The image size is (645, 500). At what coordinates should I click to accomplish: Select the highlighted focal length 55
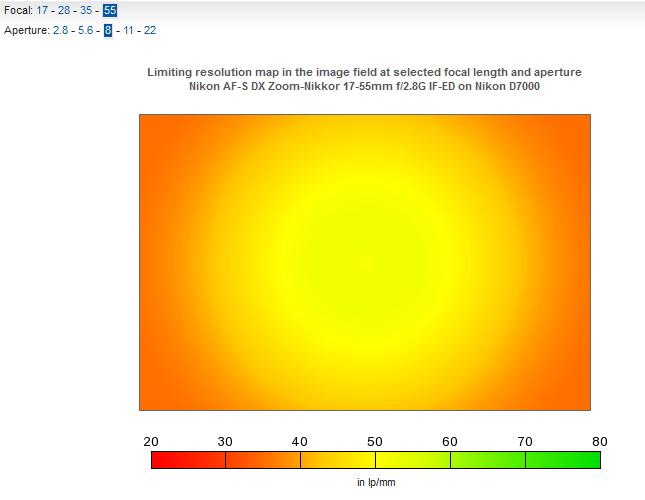click(110, 10)
